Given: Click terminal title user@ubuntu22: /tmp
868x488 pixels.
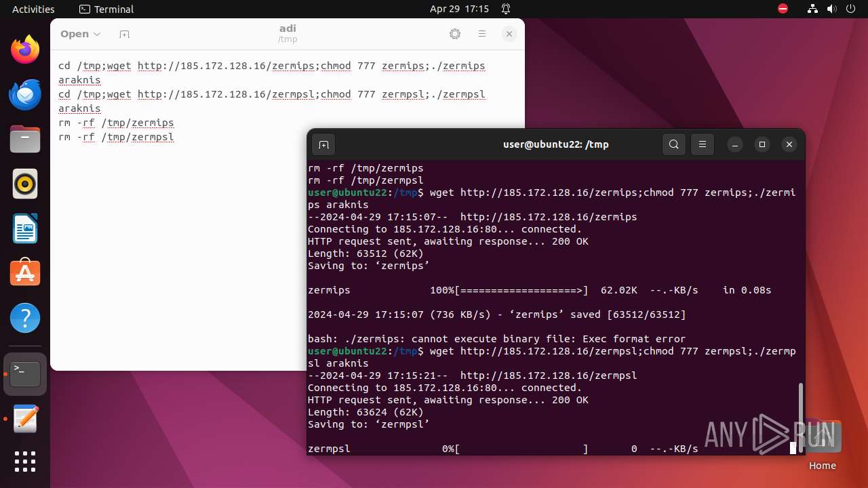Looking at the screenshot, I should [x=555, y=144].
